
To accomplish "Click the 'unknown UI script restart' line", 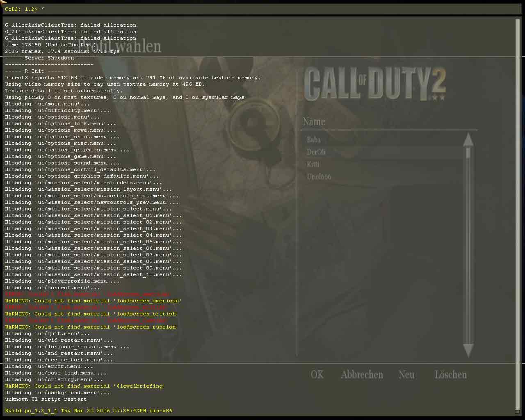I will pos(46,399).
